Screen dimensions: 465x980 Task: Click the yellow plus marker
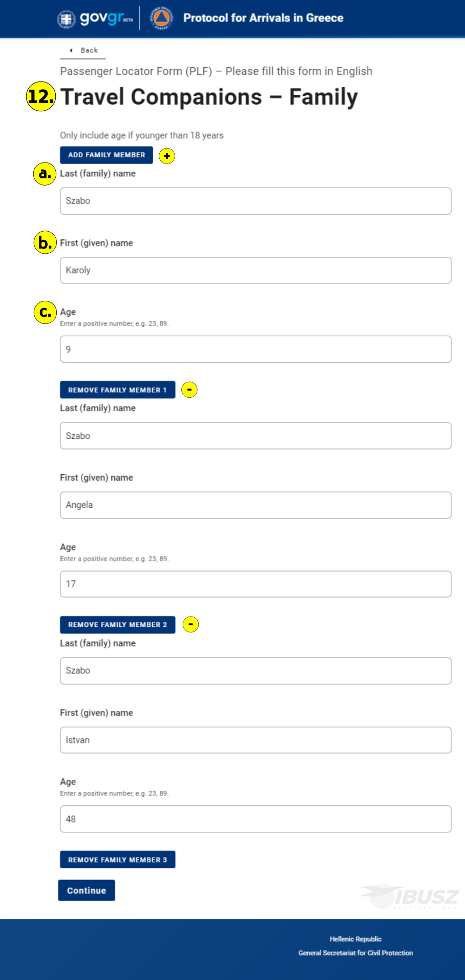[x=167, y=156]
